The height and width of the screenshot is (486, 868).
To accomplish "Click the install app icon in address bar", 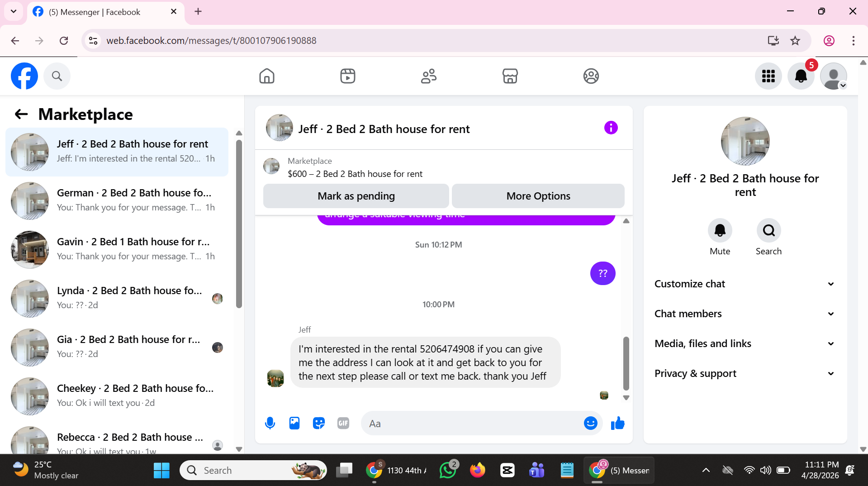I will click(x=773, y=41).
